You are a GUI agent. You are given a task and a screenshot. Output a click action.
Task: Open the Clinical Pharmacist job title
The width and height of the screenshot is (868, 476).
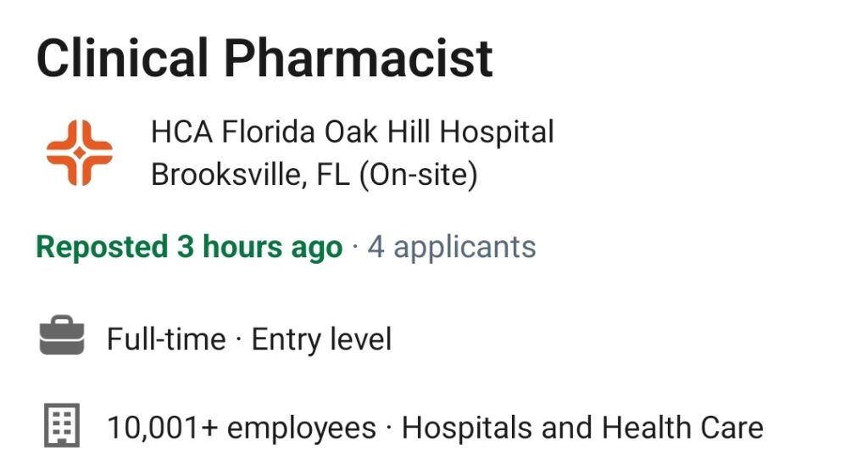(264, 59)
